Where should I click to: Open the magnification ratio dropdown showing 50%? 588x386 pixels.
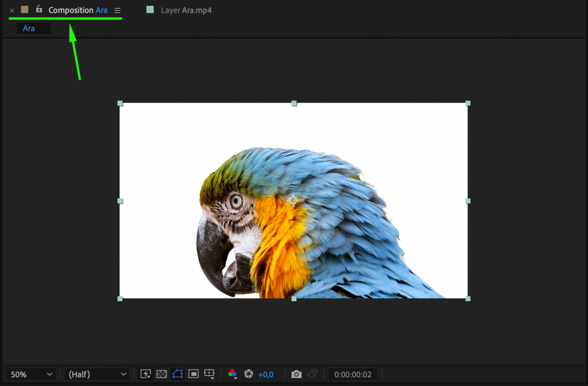click(x=30, y=374)
